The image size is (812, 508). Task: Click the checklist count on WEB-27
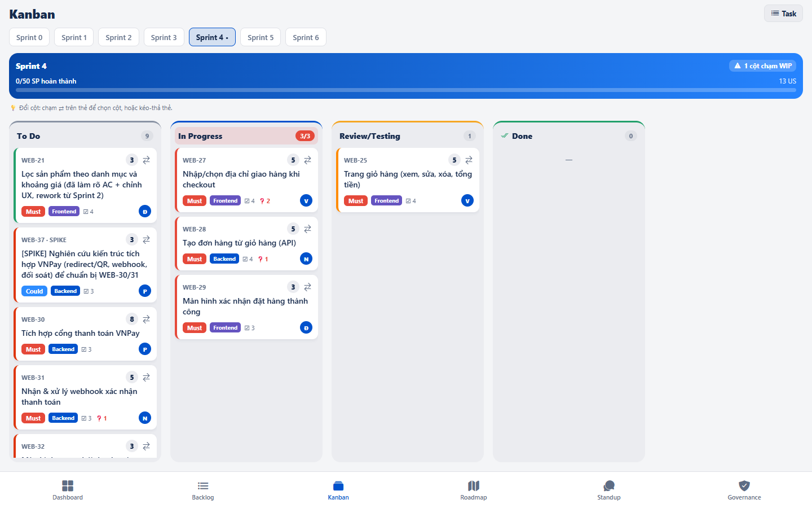250,201
